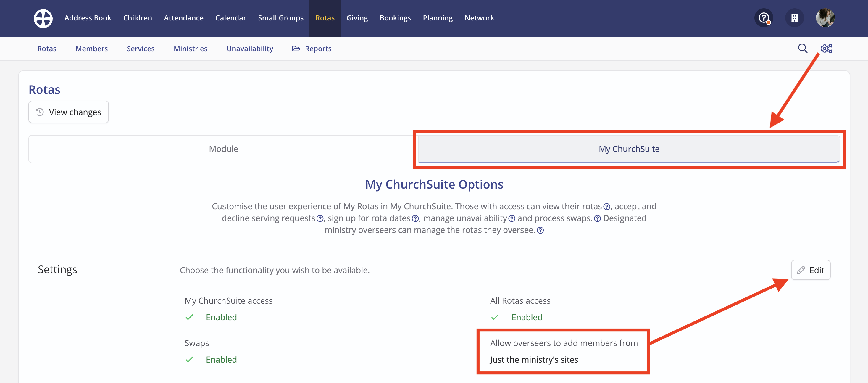
Task: Open the help question mark icon
Action: [x=764, y=18]
